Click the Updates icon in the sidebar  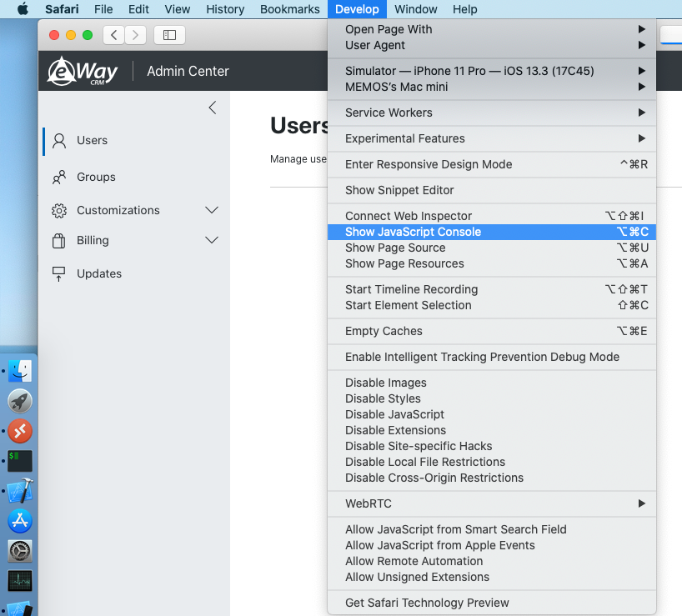58,274
